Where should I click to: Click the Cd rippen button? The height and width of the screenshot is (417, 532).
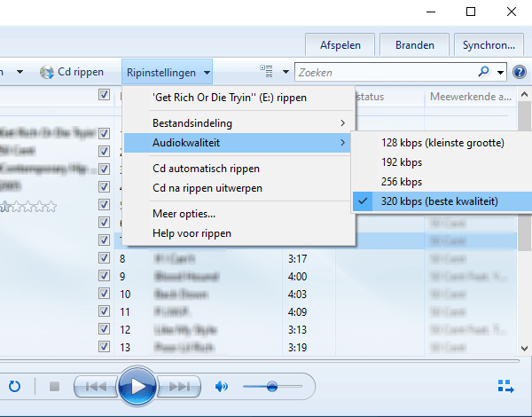point(73,72)
